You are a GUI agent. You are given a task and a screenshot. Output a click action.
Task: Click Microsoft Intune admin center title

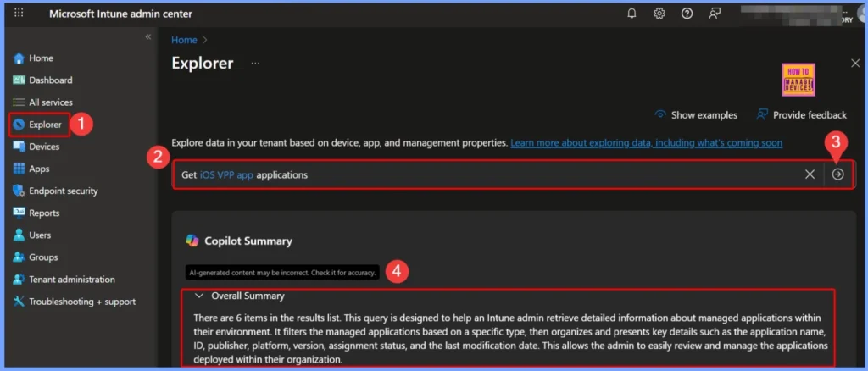coord(120,14)
